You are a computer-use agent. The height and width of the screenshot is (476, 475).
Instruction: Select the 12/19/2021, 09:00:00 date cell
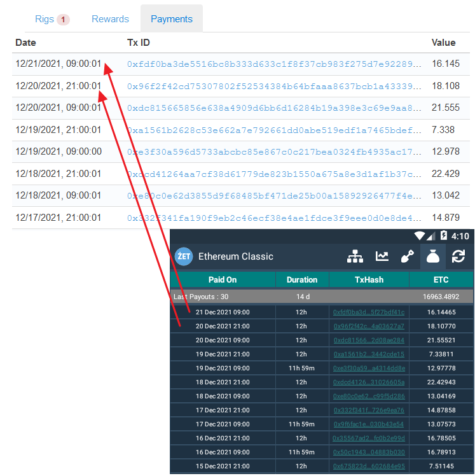pos(59,151)
